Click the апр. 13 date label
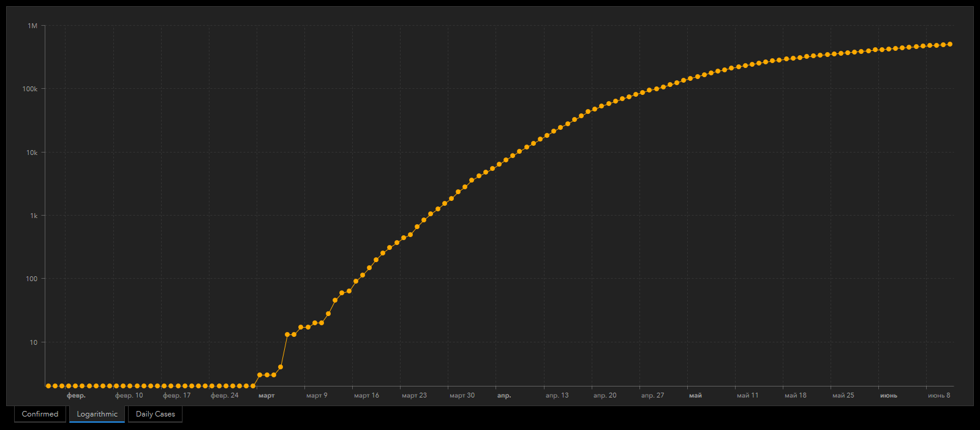This screenshot has height=430, width=980. 557,396
